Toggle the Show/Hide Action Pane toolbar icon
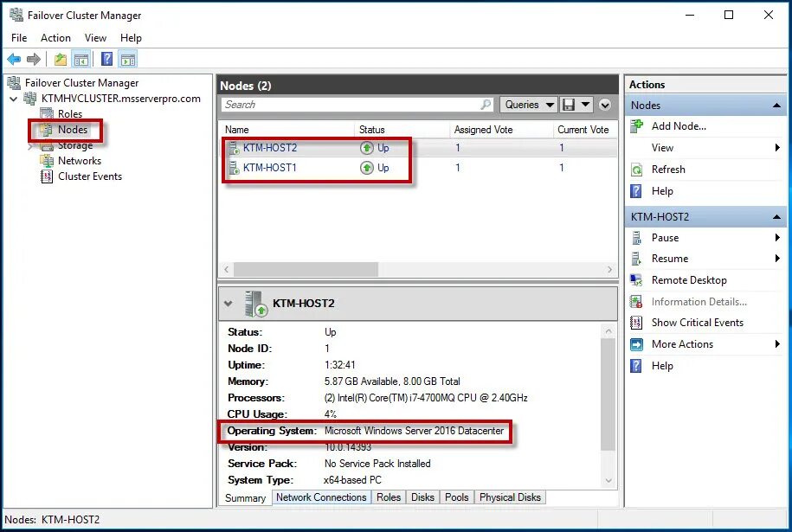Image resolution: width=792 pixels, height=532 pixels. click(x=128, y=60)
